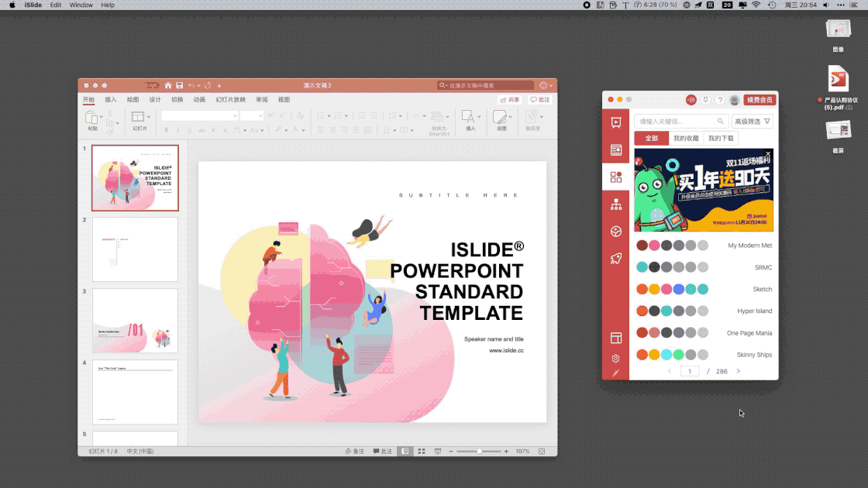Open iSlide org-chart diagram library icon
The width and height of the screenshot is (868, 488).
tap(615, 204)
